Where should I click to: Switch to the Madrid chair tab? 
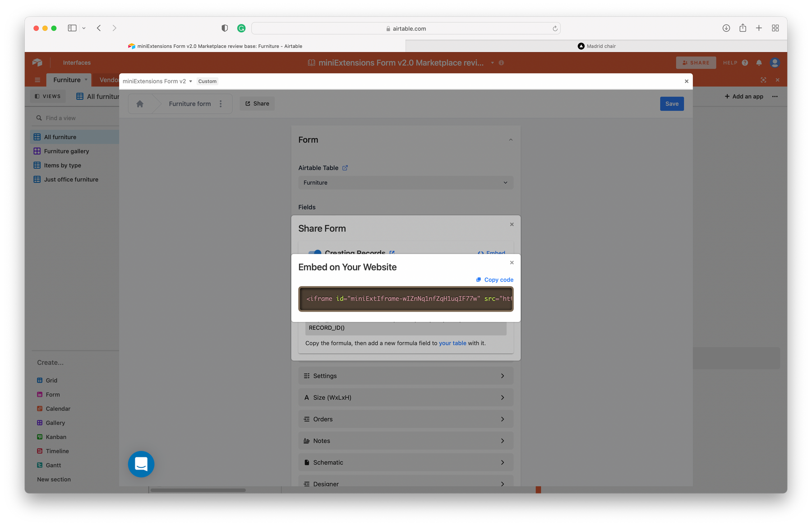coord(596,46)
